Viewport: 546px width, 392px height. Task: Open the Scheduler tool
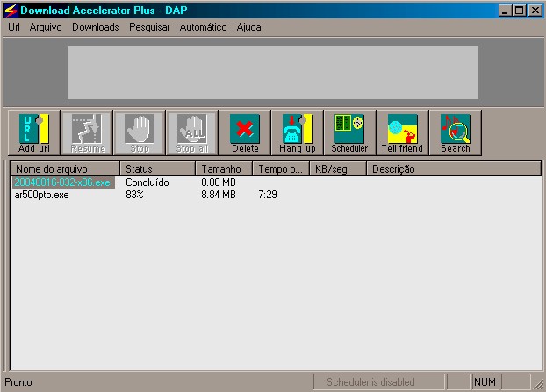(349, 133)
